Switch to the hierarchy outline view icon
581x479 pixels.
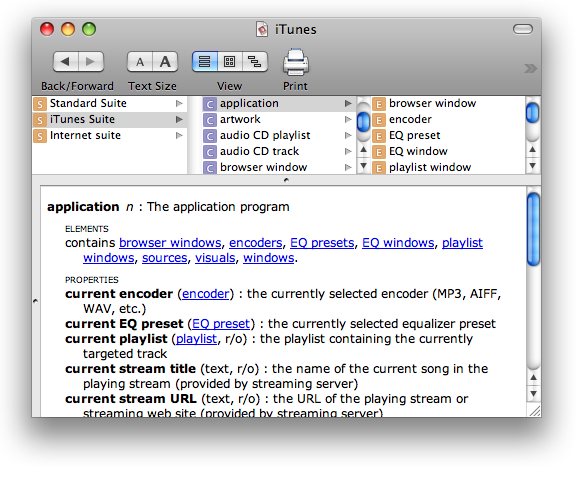255,61
